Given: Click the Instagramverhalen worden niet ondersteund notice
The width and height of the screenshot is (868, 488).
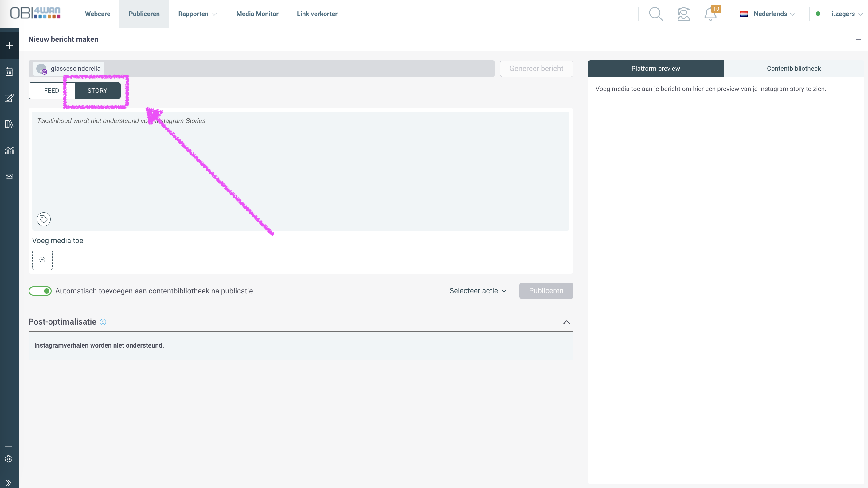Looking at the screenshot, I should [301, 345].
